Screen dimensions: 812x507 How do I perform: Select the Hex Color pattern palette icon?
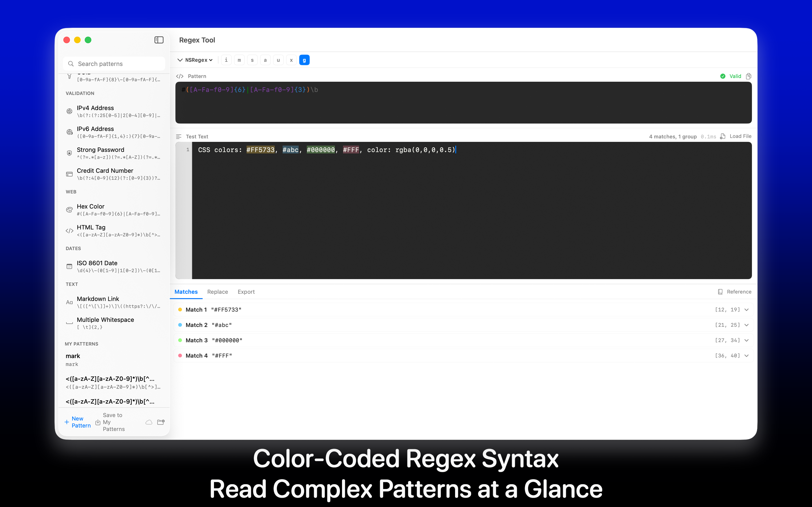coord(69,210)
